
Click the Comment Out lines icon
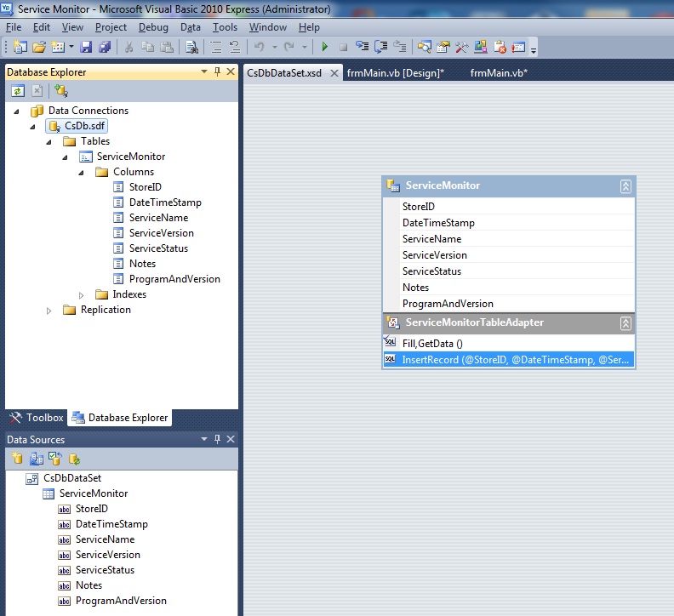point(216,47)
